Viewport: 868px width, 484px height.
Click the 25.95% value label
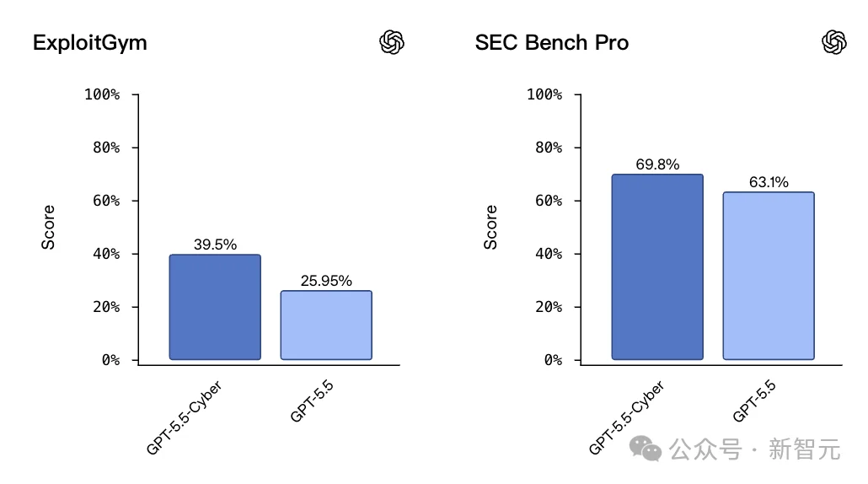coord(326,281)
